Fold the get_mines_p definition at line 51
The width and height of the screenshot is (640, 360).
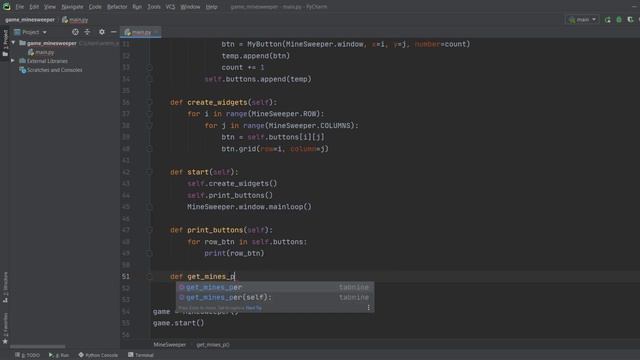point(149,276)
